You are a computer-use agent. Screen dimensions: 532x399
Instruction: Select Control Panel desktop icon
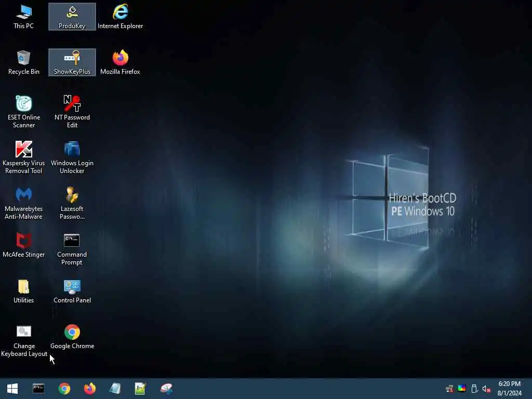[x=72, y=291]
